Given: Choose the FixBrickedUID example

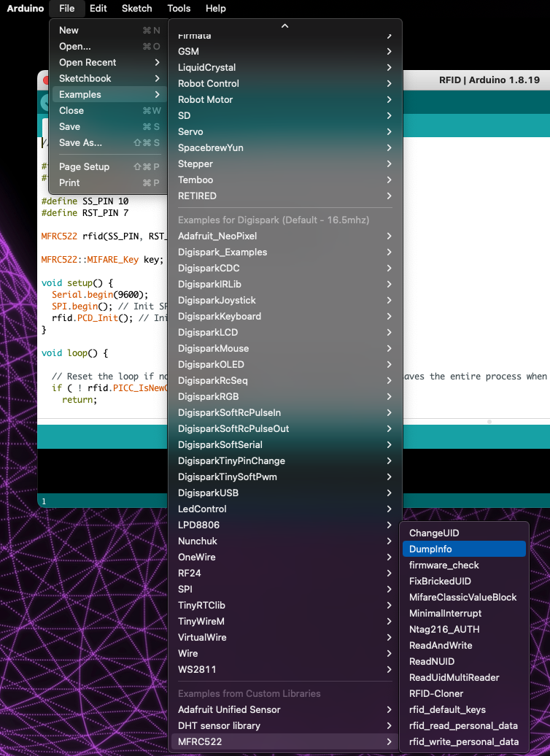Looking at the screenshot, I should point(464,581).
